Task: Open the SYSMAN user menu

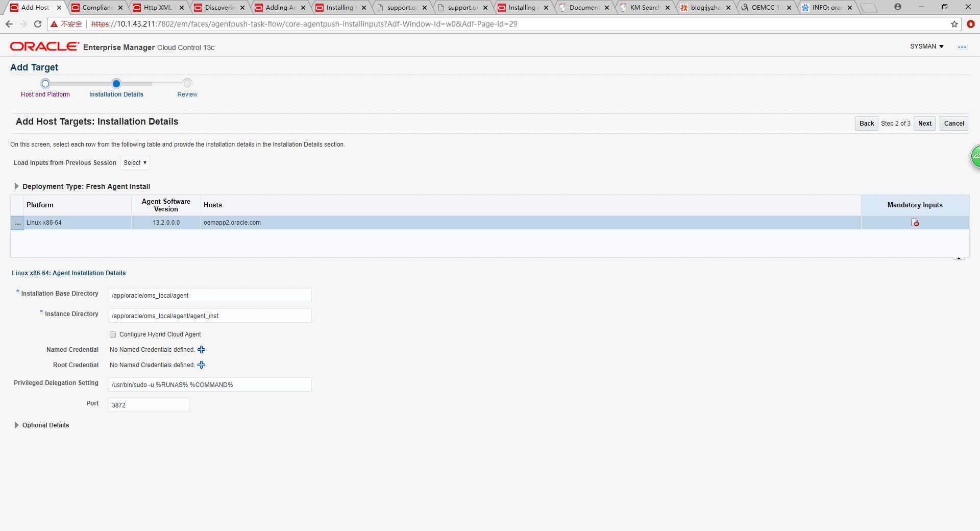Action: tap(927, 46)
